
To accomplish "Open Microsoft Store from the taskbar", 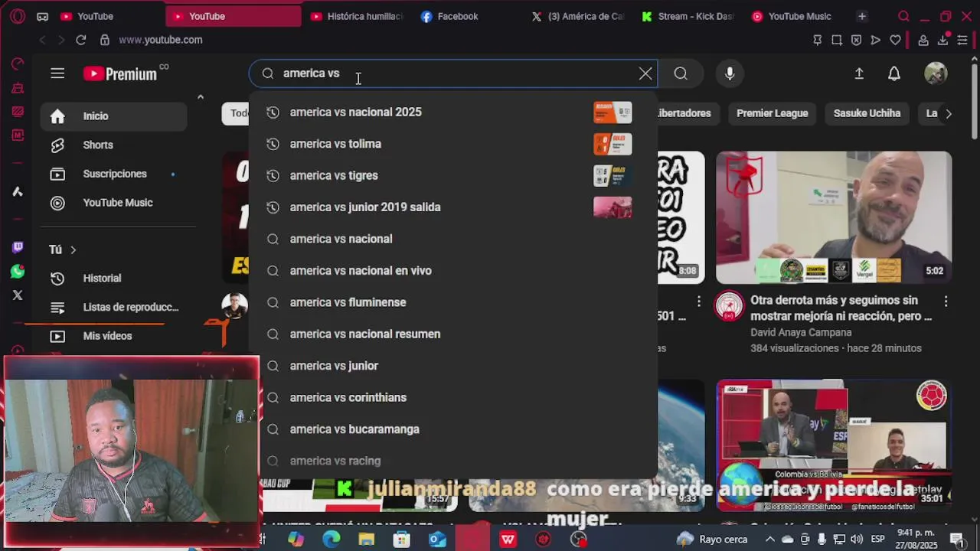I will coord(402,540).
